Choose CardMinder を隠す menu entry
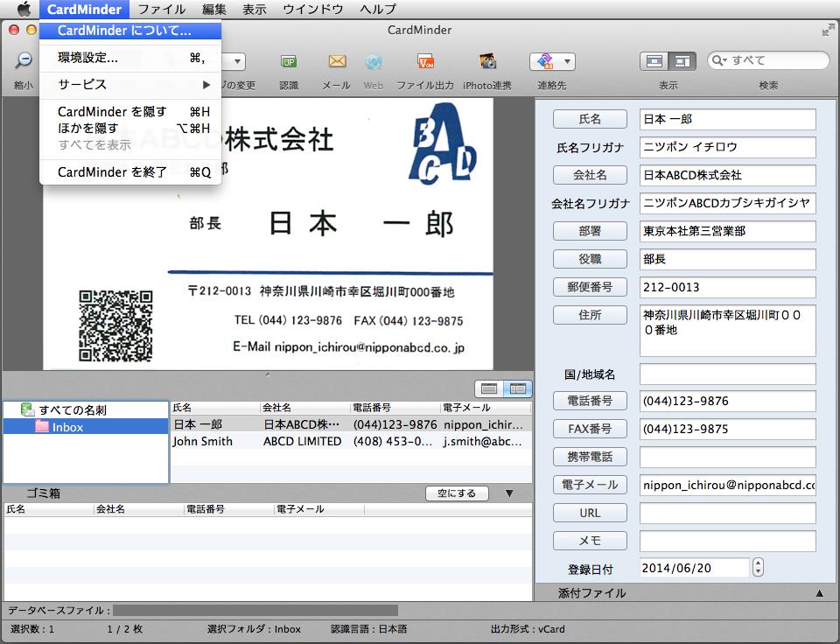This screenshot has height=644, width=840. tap(130, 112)
